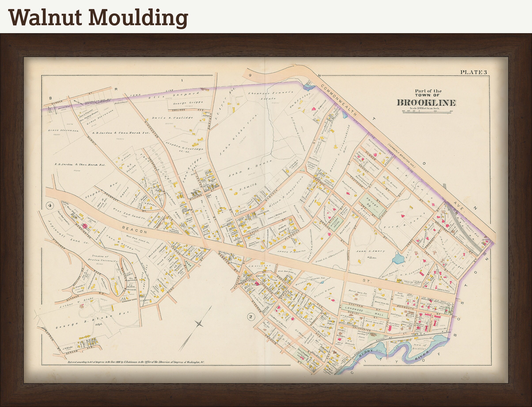Click the "Stephen G. Coolidge" parcel name
The width and height of the screenshot is (532, 407).
click(x=184, y=147)
